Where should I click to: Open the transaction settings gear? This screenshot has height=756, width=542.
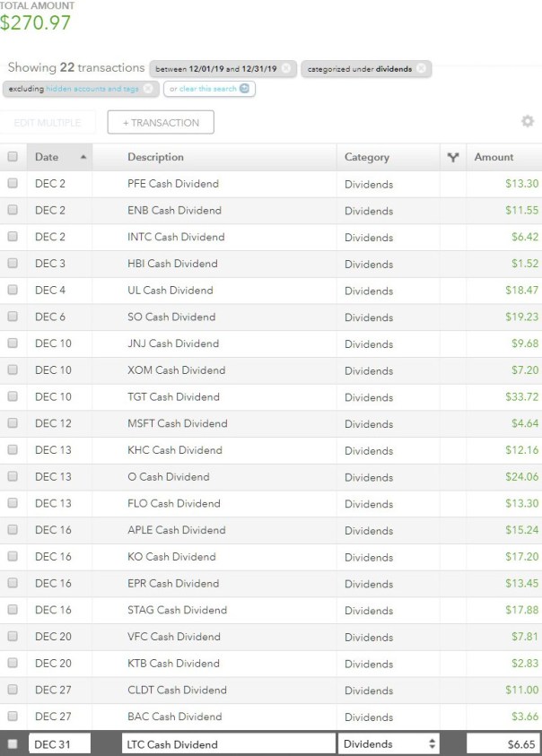pos(527,122)
